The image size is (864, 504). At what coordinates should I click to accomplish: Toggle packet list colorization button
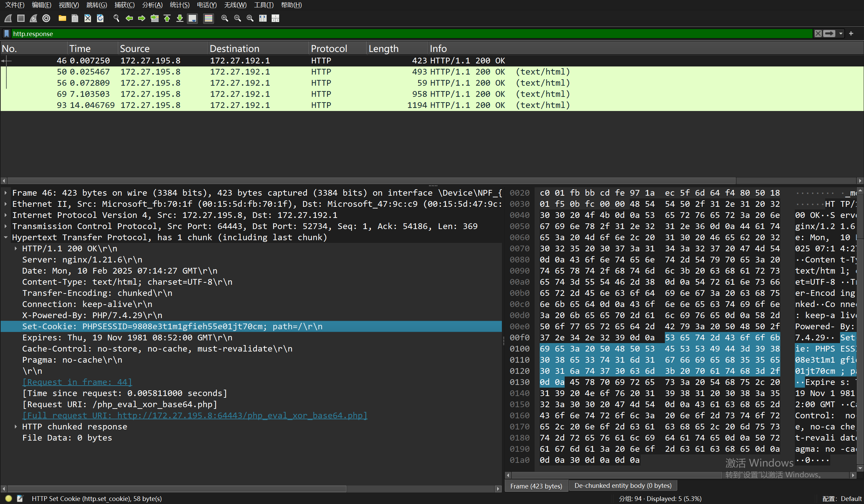pyautogui.click(x=208, y=18)
